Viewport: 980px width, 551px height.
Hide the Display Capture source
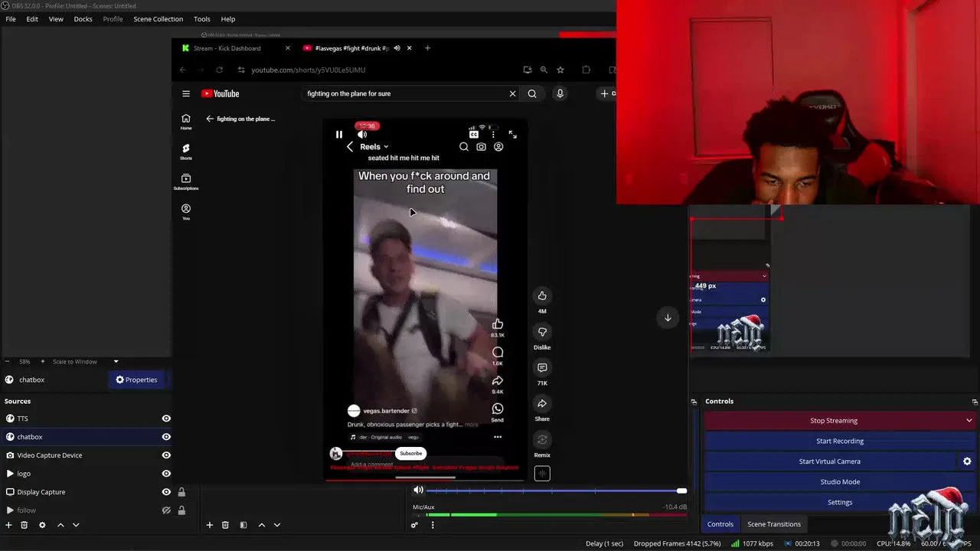tap(166, 492)
